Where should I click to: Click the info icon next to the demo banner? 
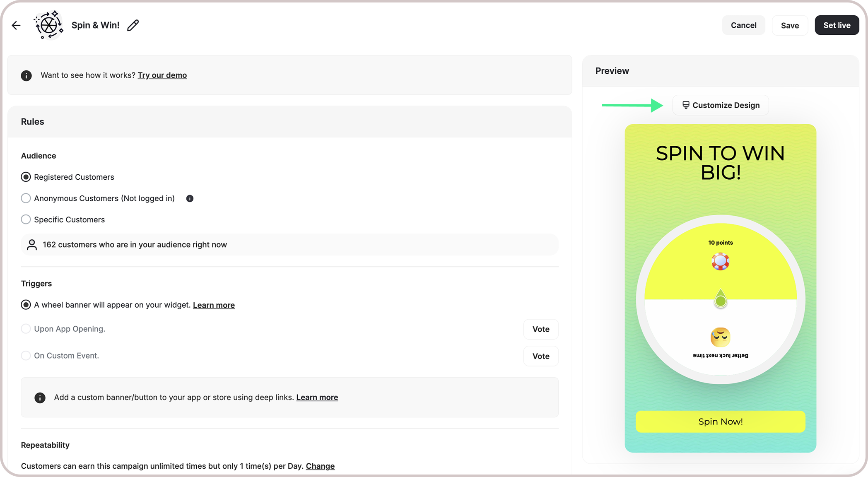coord(26,75)
